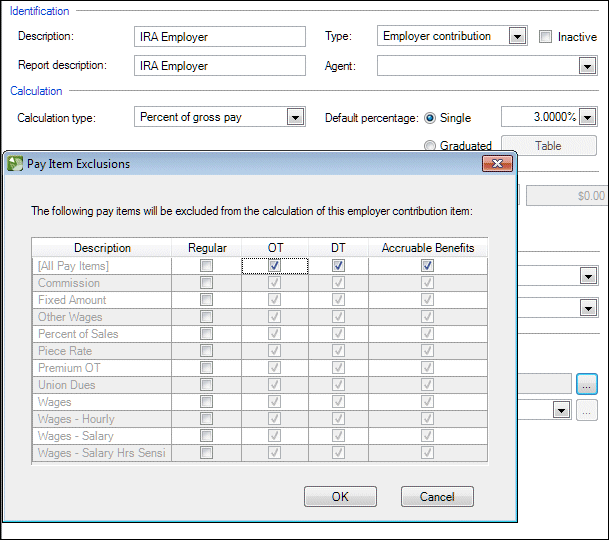Close the Pay Item Exclusions dialog
The image size is (609, 540).
click(497, 164)
